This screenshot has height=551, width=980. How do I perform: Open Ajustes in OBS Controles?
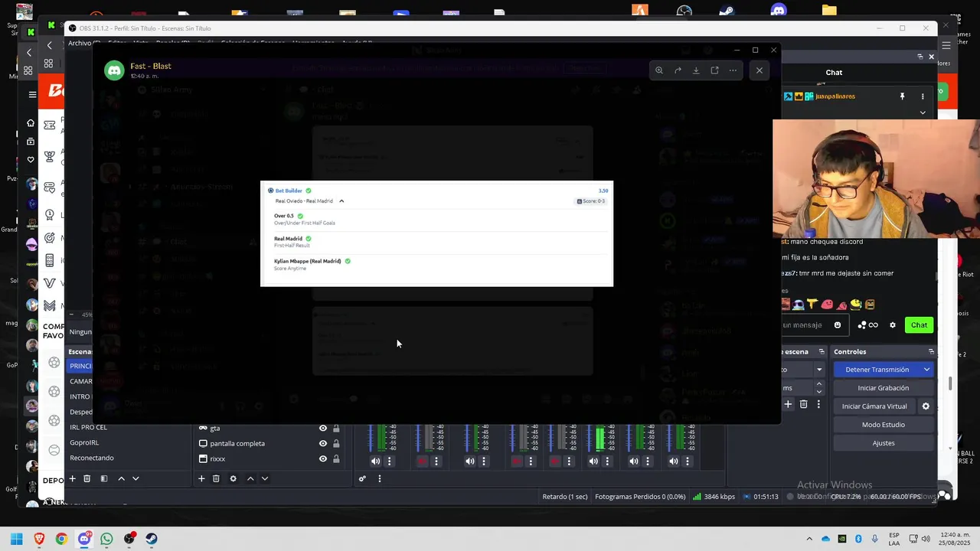point(883,443)
